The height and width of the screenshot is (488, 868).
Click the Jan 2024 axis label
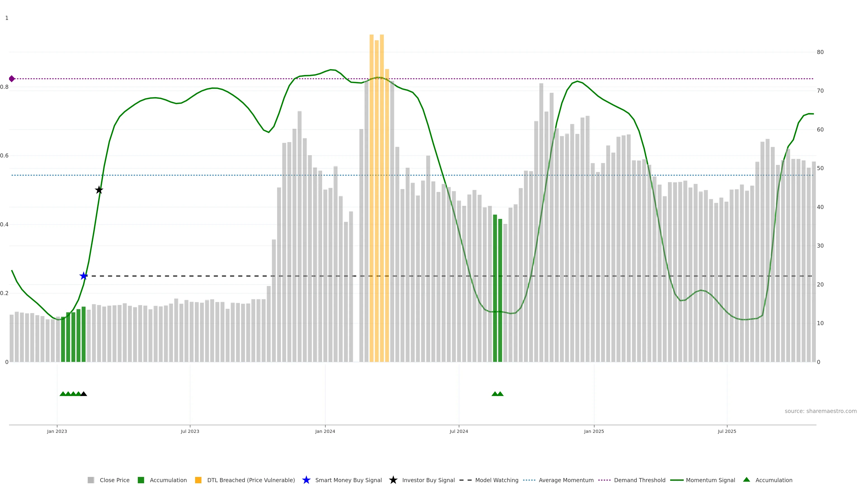(x=325, y=431)
